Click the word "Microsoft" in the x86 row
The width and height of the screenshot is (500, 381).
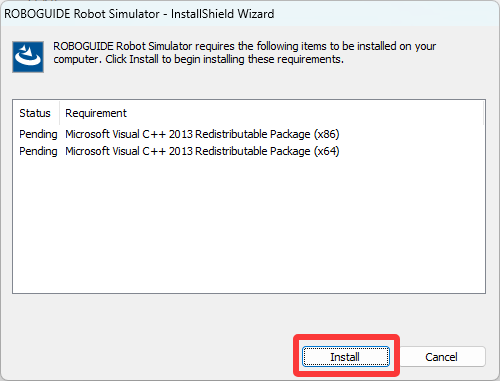tap(88, 134)
